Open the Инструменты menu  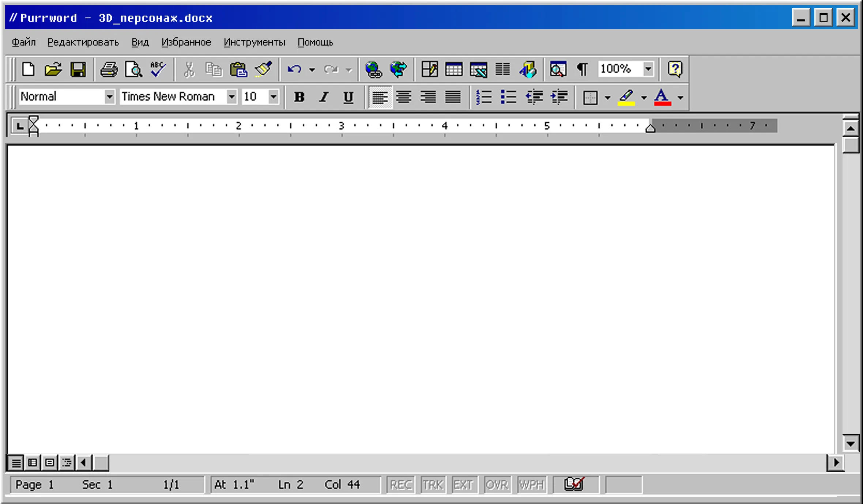(x=254, y=42)
